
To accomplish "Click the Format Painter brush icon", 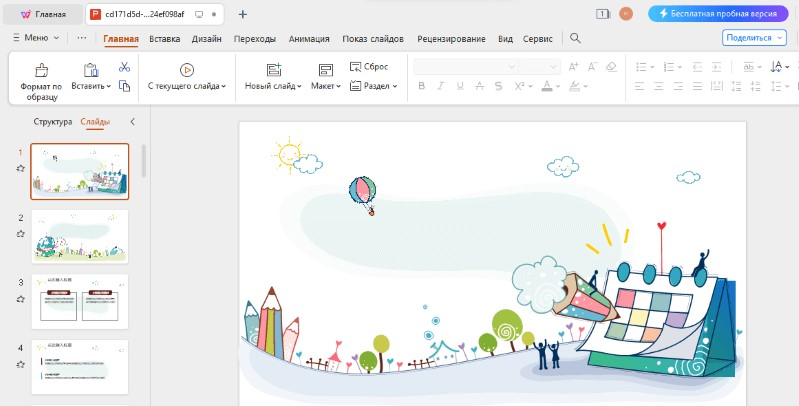I will click(x=41, y=70).
